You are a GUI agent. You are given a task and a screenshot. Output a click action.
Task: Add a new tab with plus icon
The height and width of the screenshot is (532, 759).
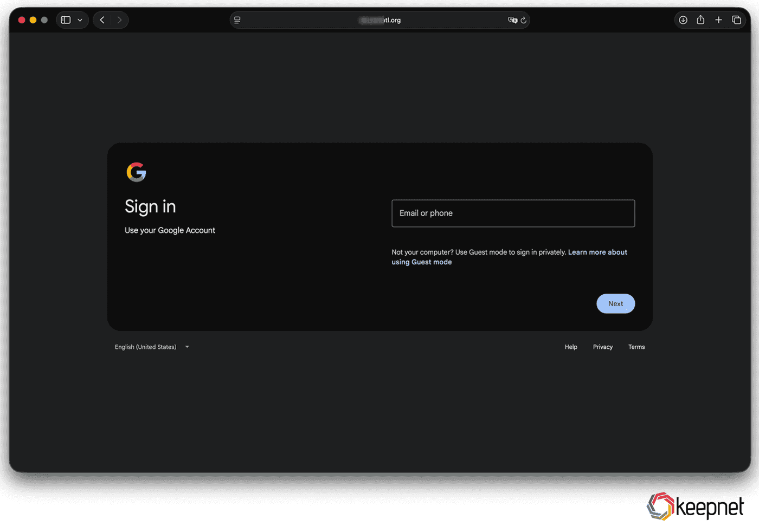pos(718,20)
